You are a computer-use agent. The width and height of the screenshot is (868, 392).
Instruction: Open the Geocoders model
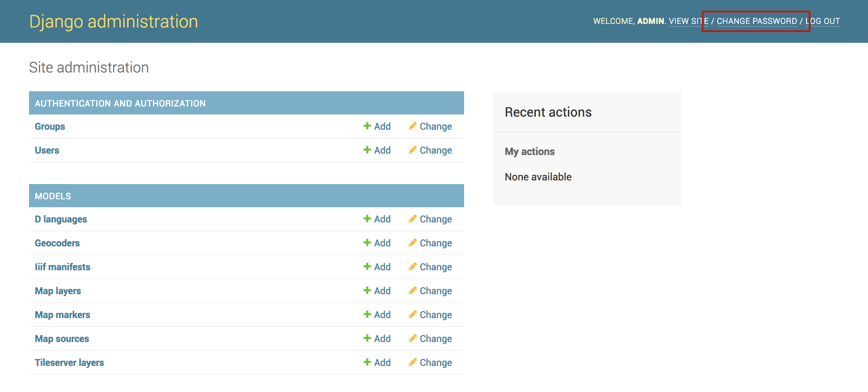pos(57,243)
